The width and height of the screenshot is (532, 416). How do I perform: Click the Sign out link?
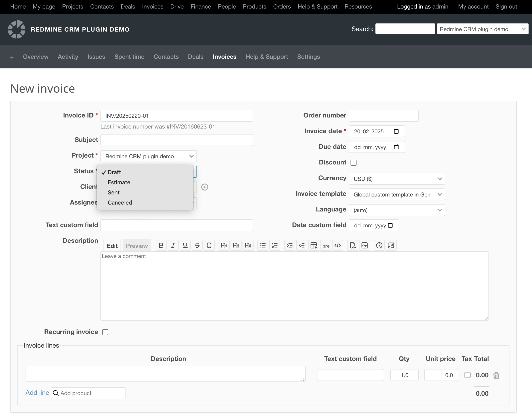click(x=506, y=7)
